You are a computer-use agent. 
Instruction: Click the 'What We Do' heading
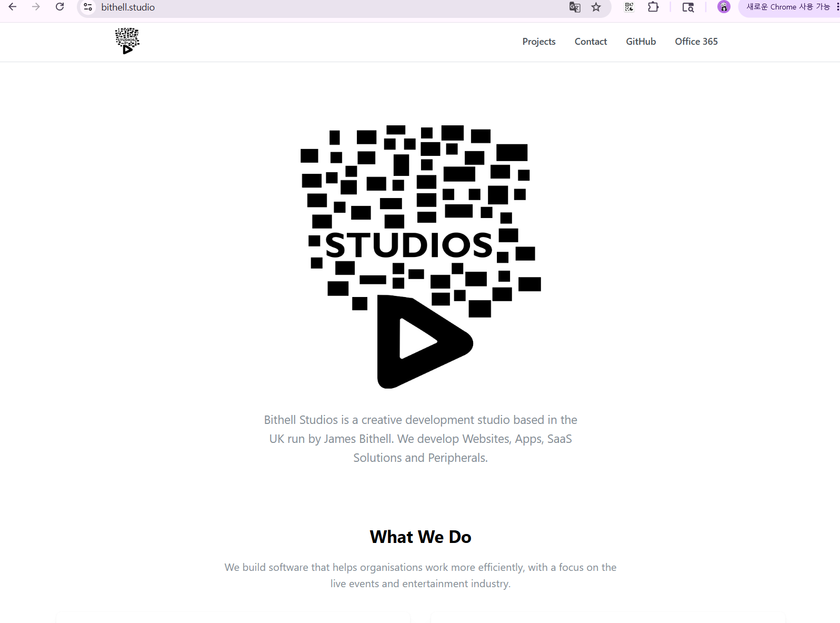pyautogui.click(x=421, y=537)
